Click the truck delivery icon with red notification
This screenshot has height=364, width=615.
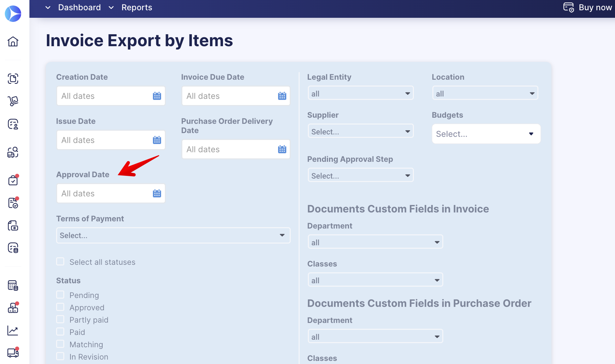point(13,353)
